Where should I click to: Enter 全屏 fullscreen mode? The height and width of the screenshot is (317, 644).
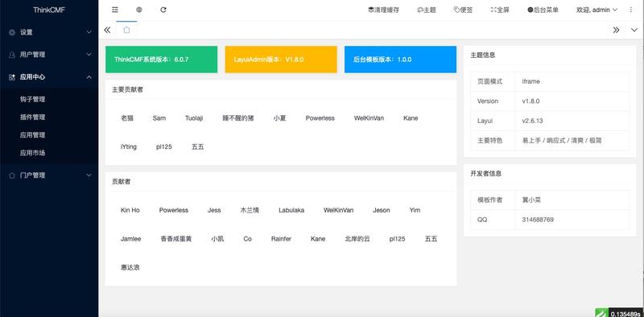500,10
